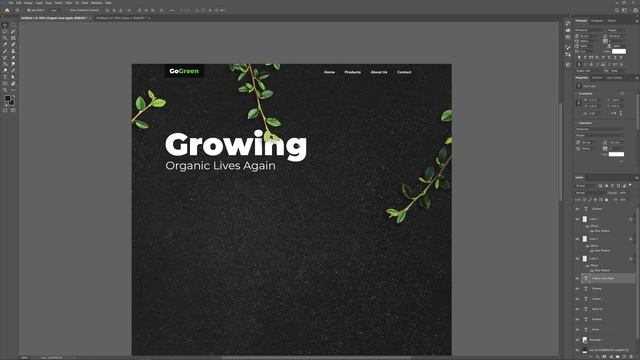The width and height of the screenshot is (640, 360).
Task: Hide the Organic Lives Again layer
Action: (x=577, y=278)
